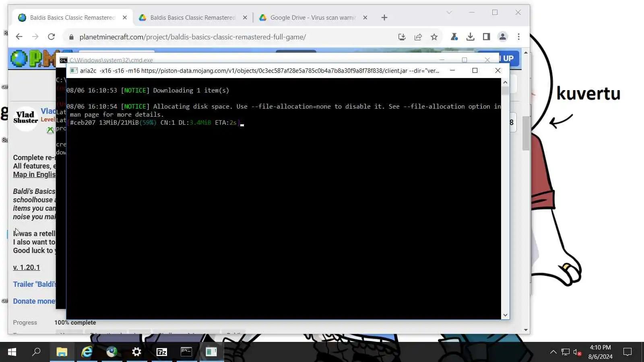The image size is (644, 362).
Task: Click the install app icon in the address bar
Action: [402, 37]
